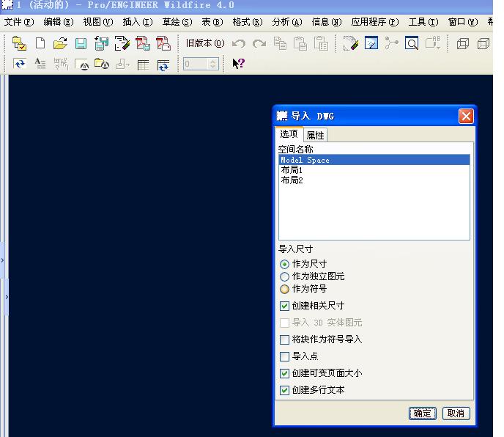Click the magnifier find icon
The height and width of the screenshot is (437, 504).
412,43
